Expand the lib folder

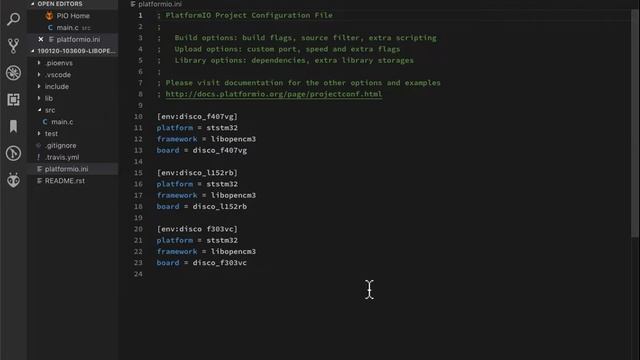[x=39, y=98]
